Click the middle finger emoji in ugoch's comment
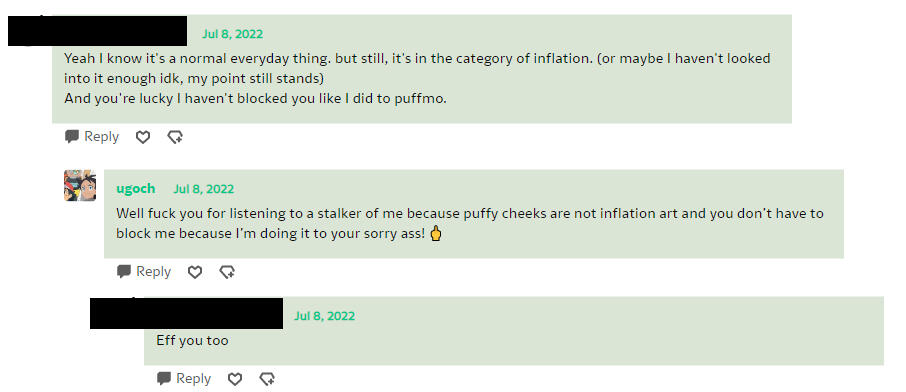This screenshot has height=392, width=906. (436, 234)
